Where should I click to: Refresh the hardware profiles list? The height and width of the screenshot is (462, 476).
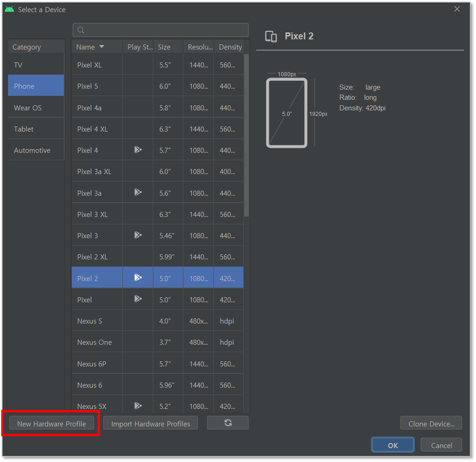point(228,423)
